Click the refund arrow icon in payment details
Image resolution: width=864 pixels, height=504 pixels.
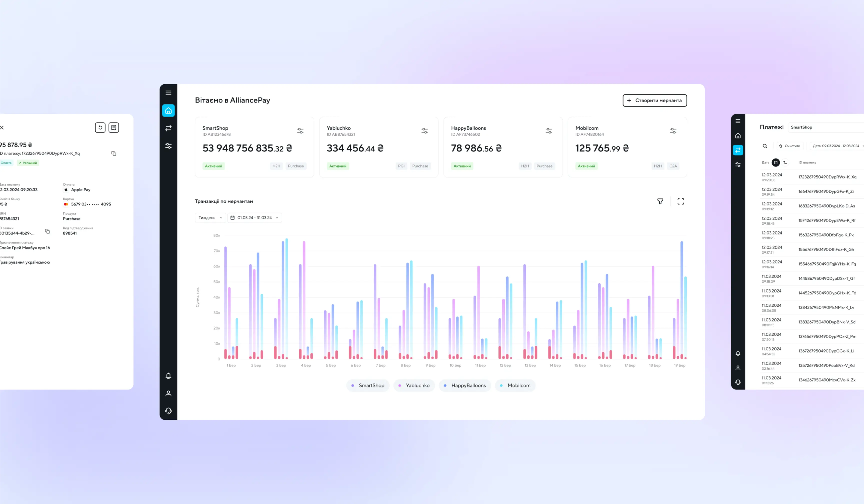click(x=100, y=127)
